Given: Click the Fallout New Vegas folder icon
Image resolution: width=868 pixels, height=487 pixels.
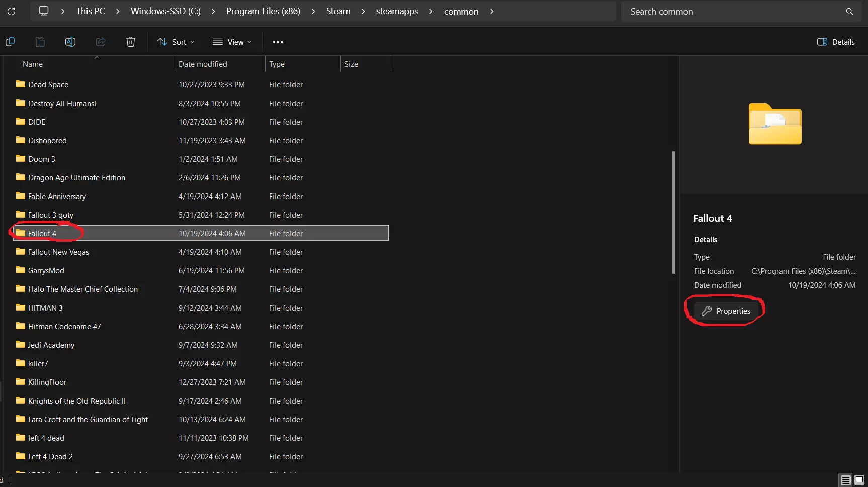Looking at the screenshot, I should click(21, 252).
